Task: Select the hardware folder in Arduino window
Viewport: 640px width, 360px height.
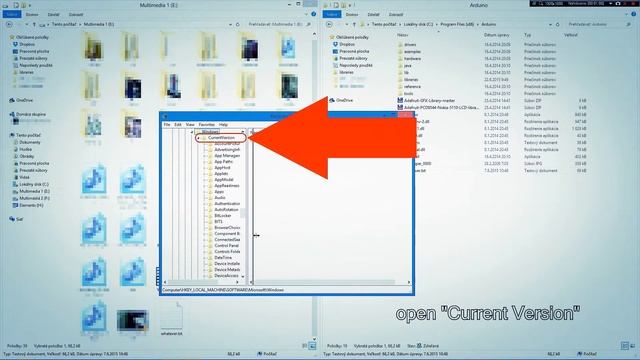Action: pyautogui.click(x=413, y=59)
